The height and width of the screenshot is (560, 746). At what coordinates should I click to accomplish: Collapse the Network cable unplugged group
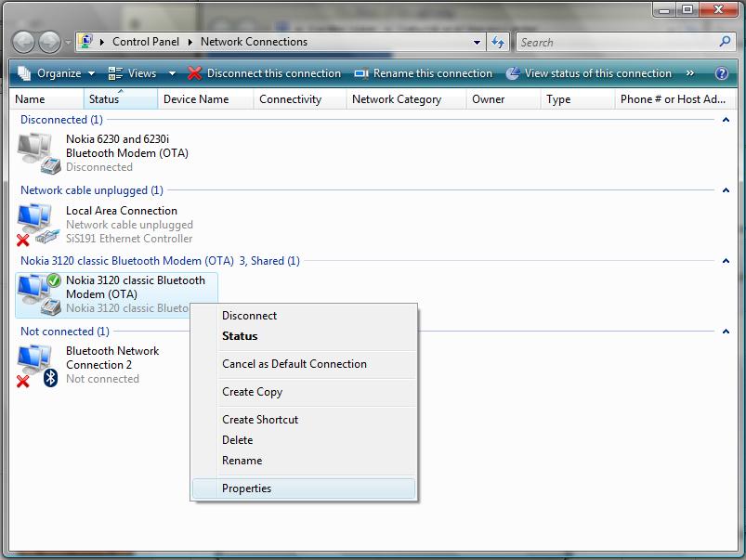tap(726, 190)
